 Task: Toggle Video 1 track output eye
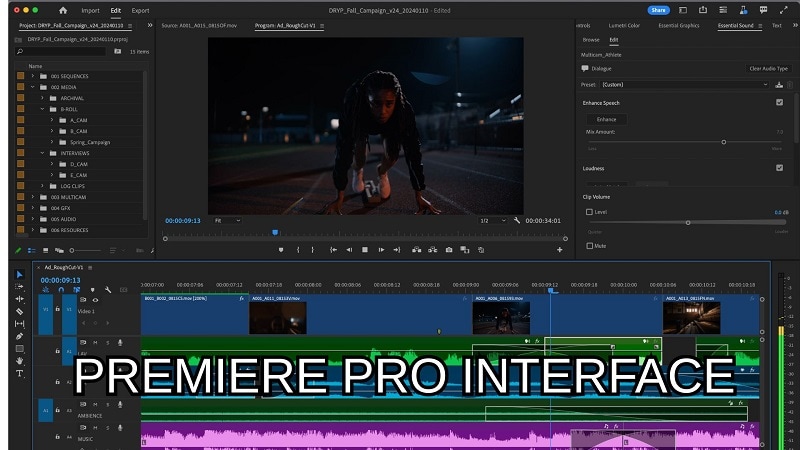click(95, 300)
